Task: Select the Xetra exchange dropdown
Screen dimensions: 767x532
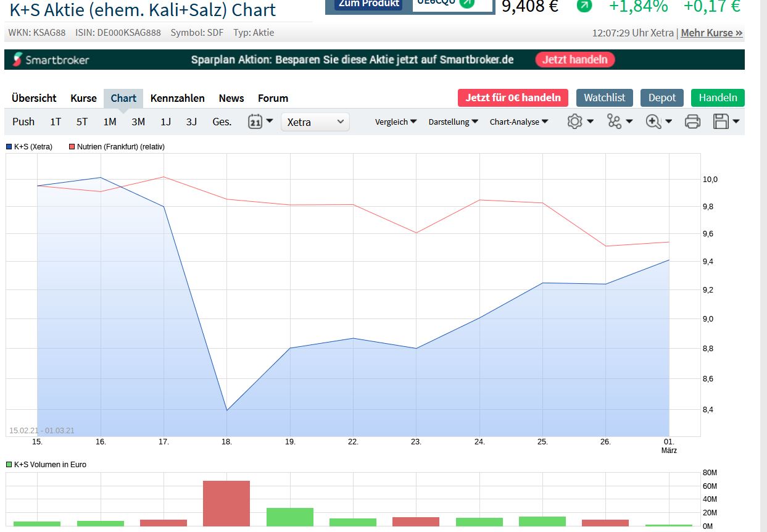Action: tap(315, 122)
